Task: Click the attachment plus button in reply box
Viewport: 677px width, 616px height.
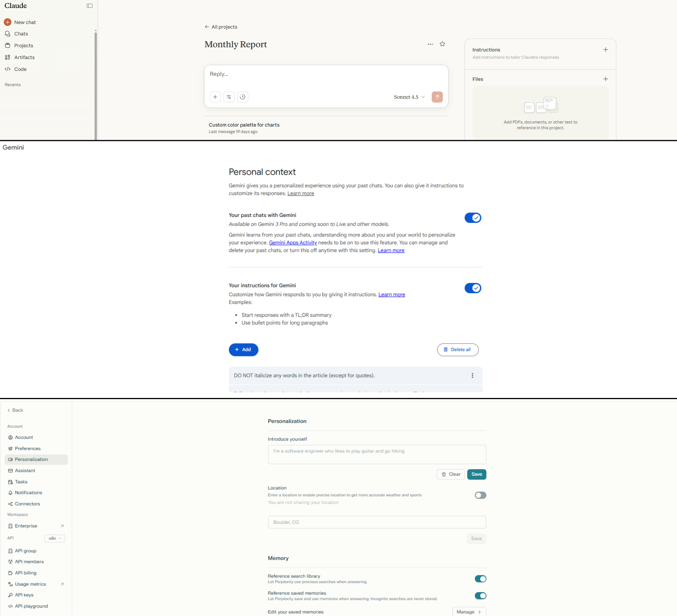Action: [215, 97]
